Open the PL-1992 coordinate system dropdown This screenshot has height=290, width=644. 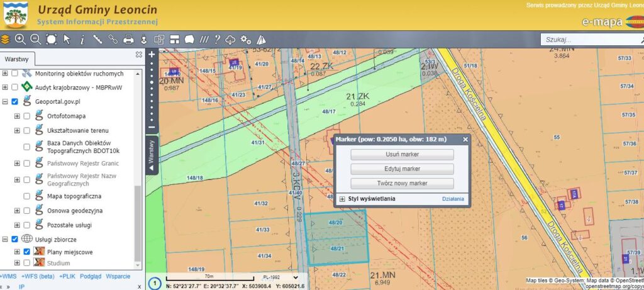point(280,277)
